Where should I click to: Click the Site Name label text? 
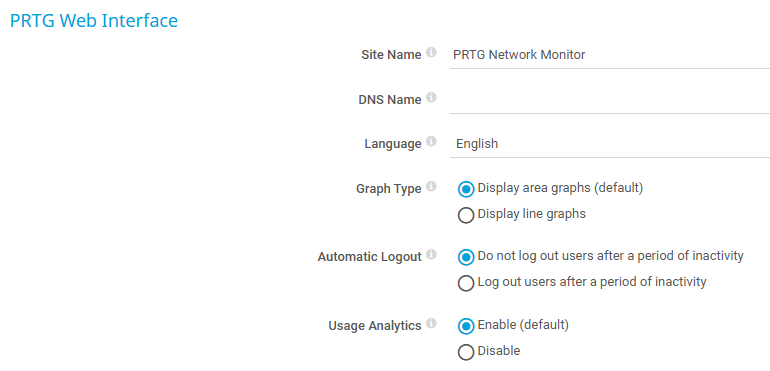(x=391, y=55)
